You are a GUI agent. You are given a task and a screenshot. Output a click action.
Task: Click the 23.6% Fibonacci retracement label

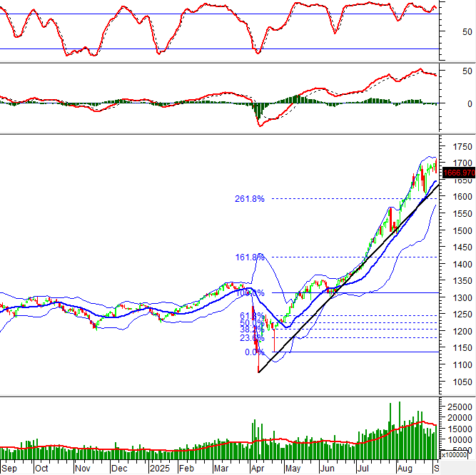pos(250,339)
